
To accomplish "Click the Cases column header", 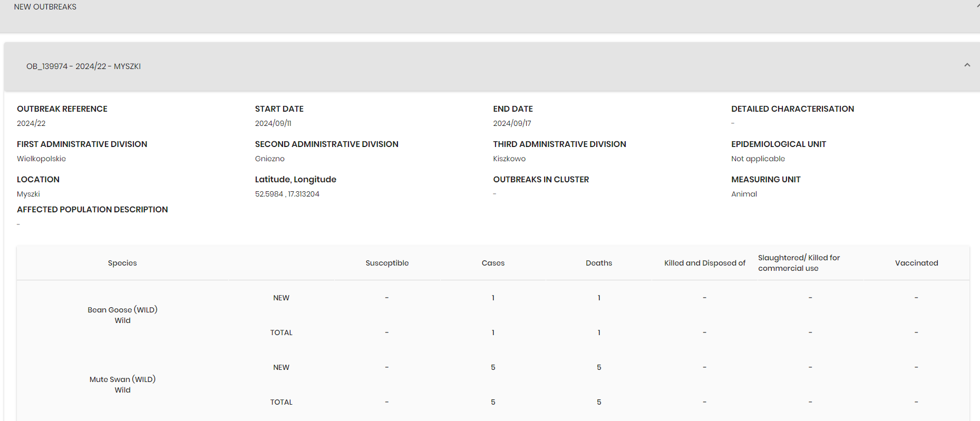I will click(x=493, y=263).
